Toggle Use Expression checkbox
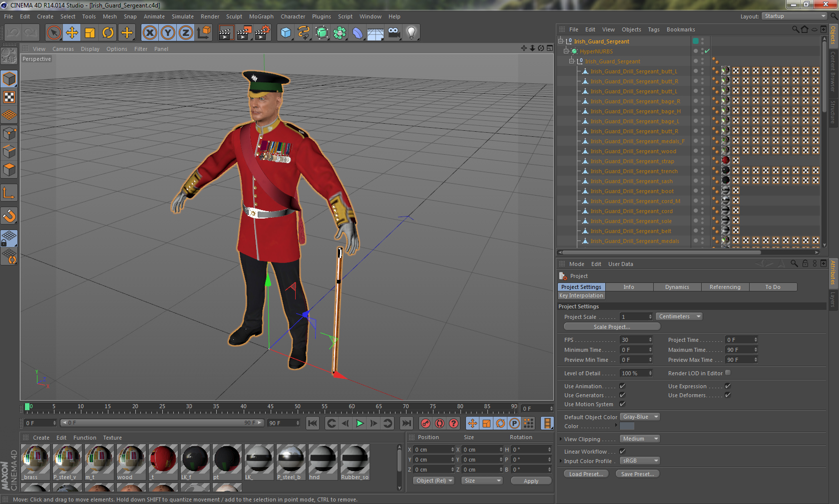Viewport: 839px width, 504px height. coord(728,386)
